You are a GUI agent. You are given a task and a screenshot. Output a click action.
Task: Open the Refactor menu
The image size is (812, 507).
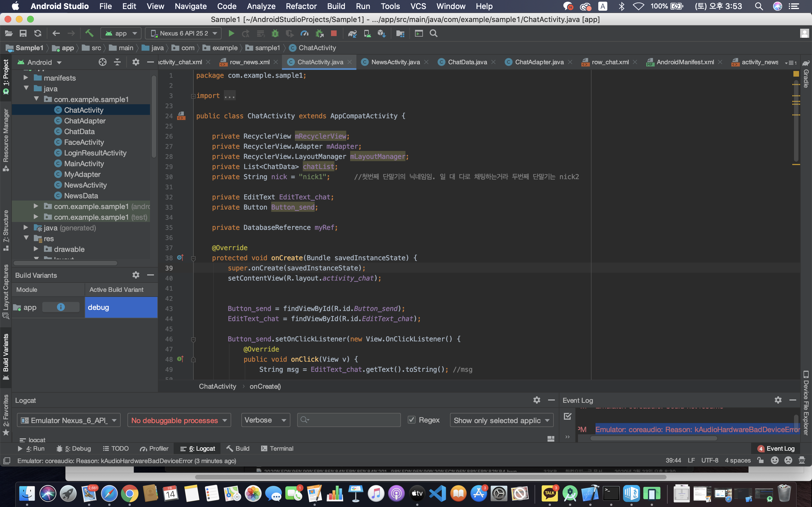point(301,6)
